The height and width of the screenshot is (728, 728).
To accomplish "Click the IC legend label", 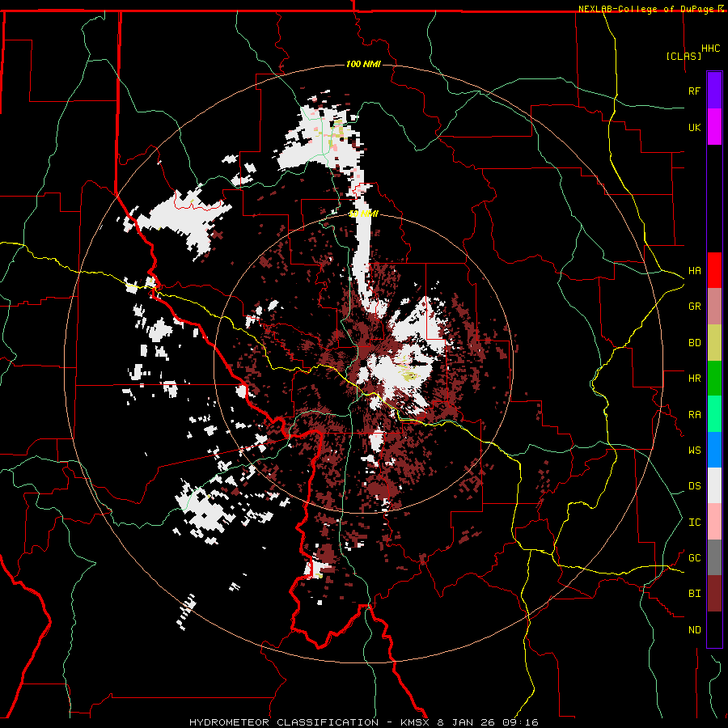I will click(695, 523).
